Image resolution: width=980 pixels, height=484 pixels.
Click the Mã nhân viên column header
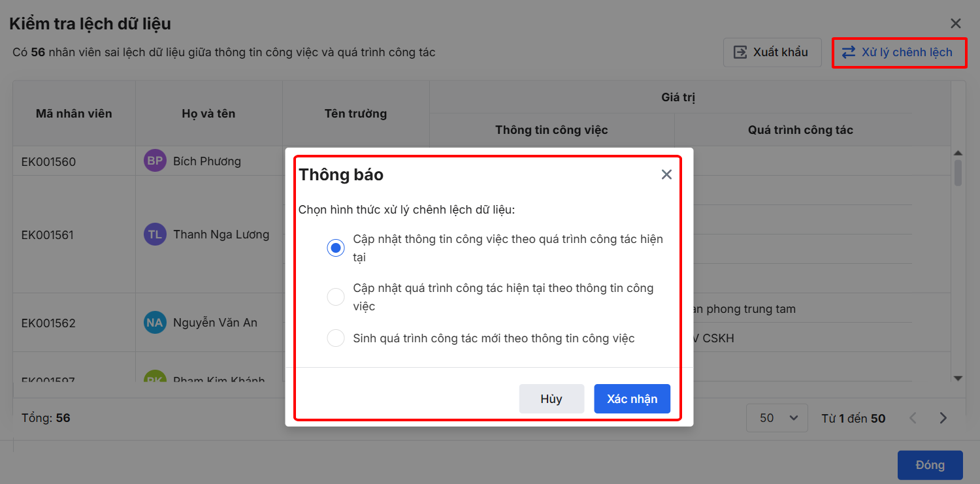click(74, 114)
